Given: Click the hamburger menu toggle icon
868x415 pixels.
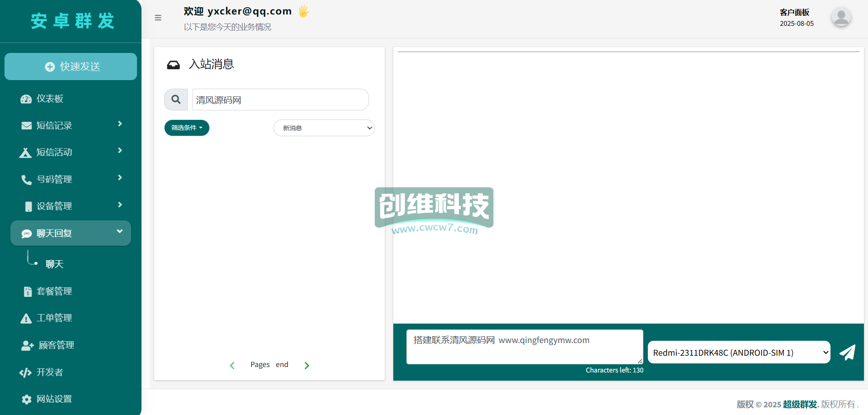Looking at the screenshot, I should 158,18.
